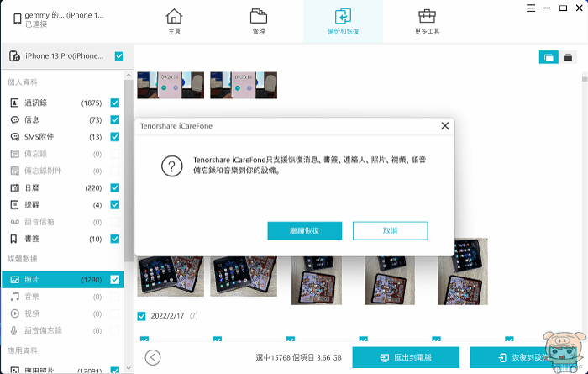The height and width of the screenshot is (374, 588).
Task: Switch to thumbnail grid view
Action: coord(549,57)
